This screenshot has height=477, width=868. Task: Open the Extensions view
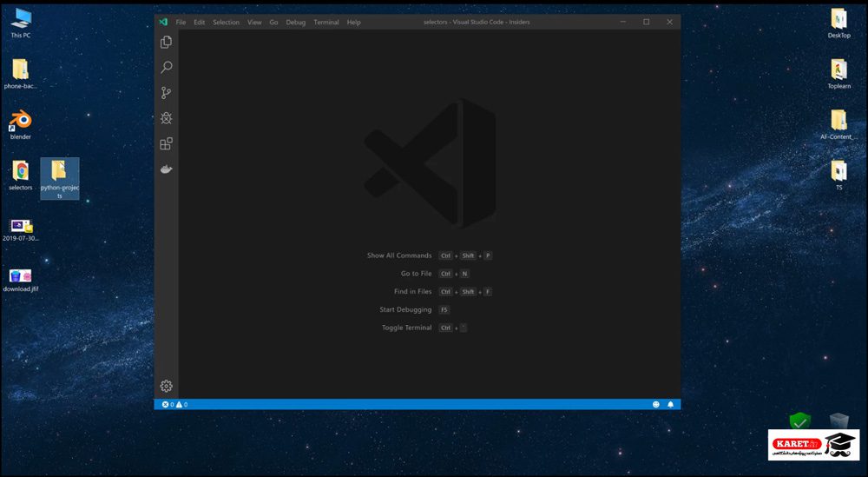coord(166,143)
